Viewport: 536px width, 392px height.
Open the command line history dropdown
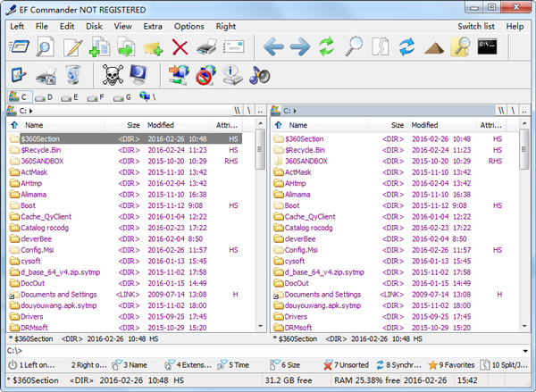click(x=525, y=351)
